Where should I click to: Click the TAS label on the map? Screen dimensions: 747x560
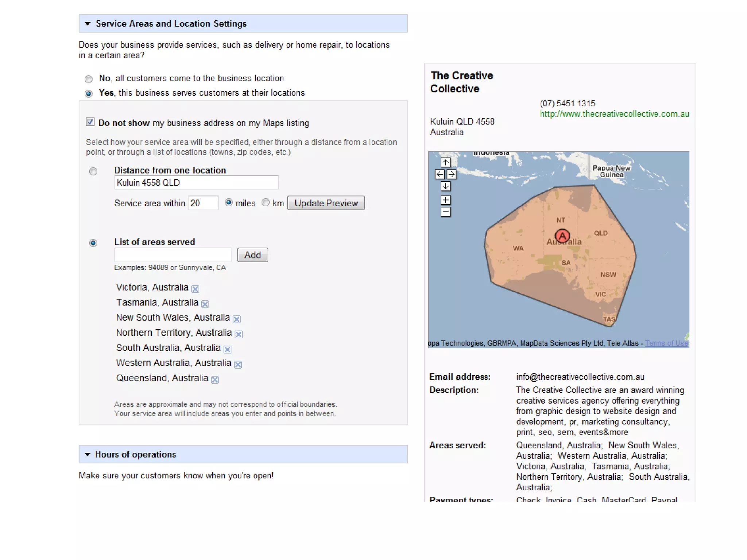click(609, 319)
